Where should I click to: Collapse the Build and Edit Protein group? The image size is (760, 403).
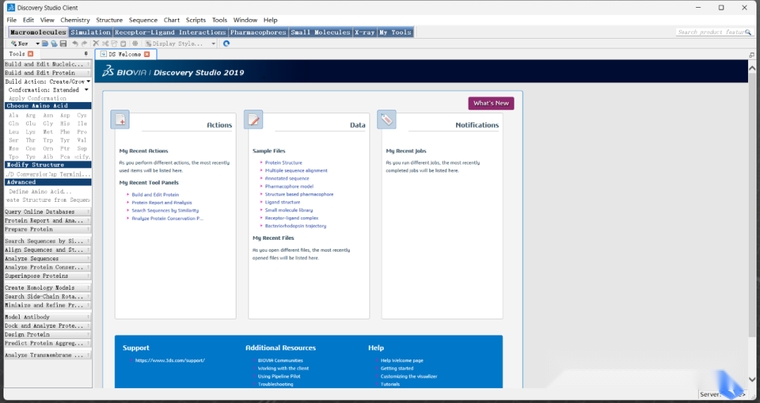point(48,73)
